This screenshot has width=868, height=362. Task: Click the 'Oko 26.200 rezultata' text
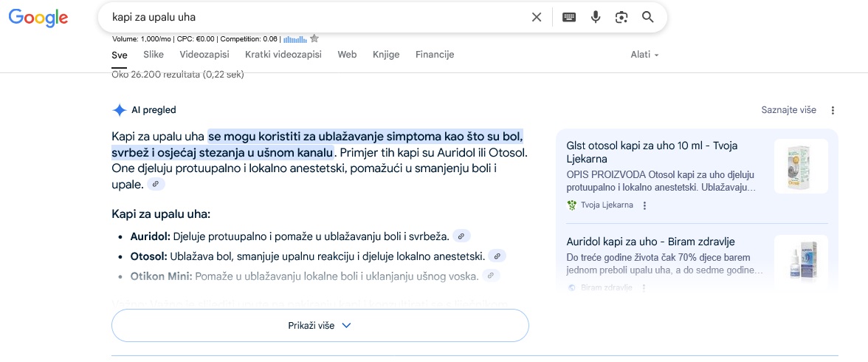click(x=178, y=75)
